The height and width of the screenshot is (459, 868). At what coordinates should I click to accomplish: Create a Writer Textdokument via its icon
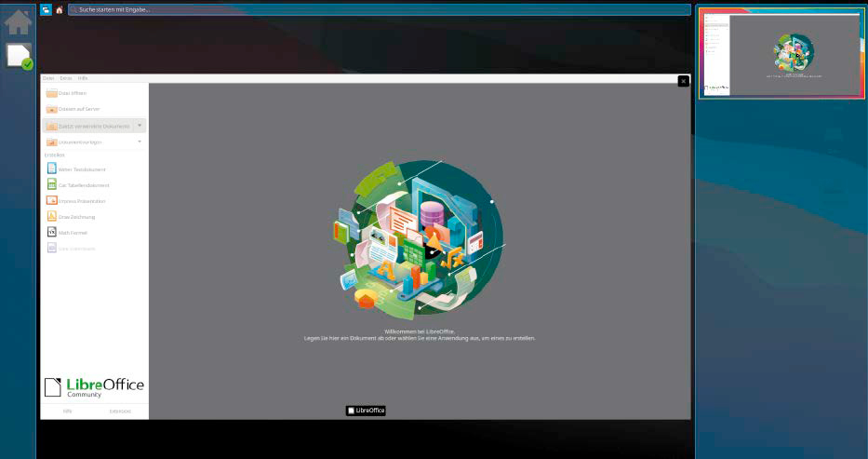click(51, 169)
